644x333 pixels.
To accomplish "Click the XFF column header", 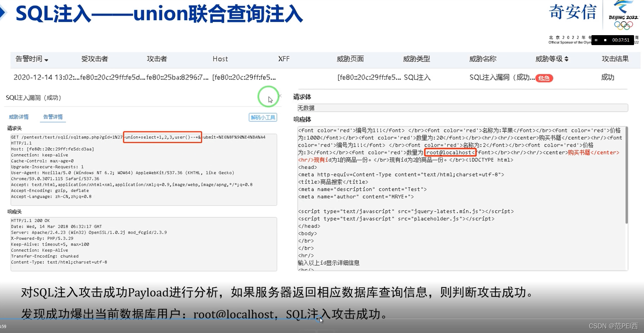I will point(284,59).
